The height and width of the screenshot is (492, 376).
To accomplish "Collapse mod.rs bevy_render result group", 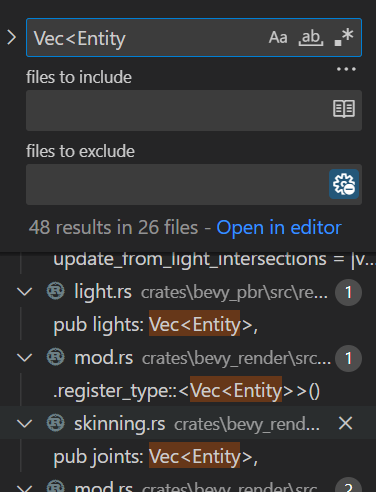I will (24, 358).
